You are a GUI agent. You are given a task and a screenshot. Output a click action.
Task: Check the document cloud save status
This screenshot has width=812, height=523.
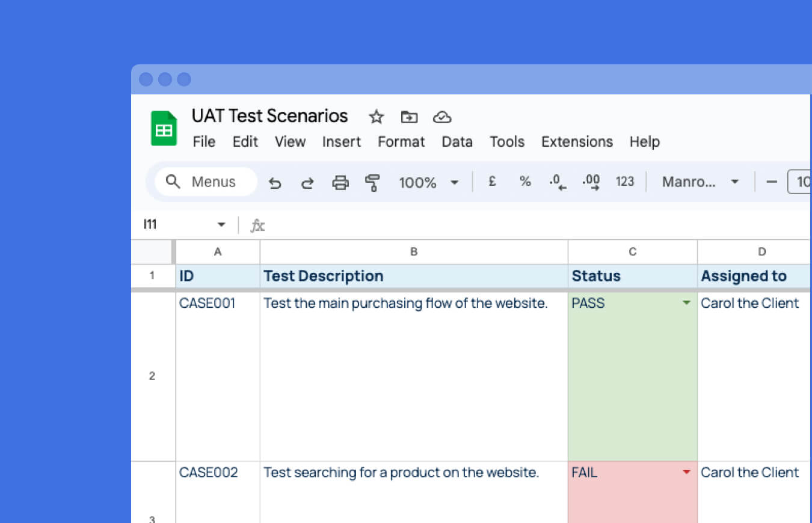coord(442,117)
